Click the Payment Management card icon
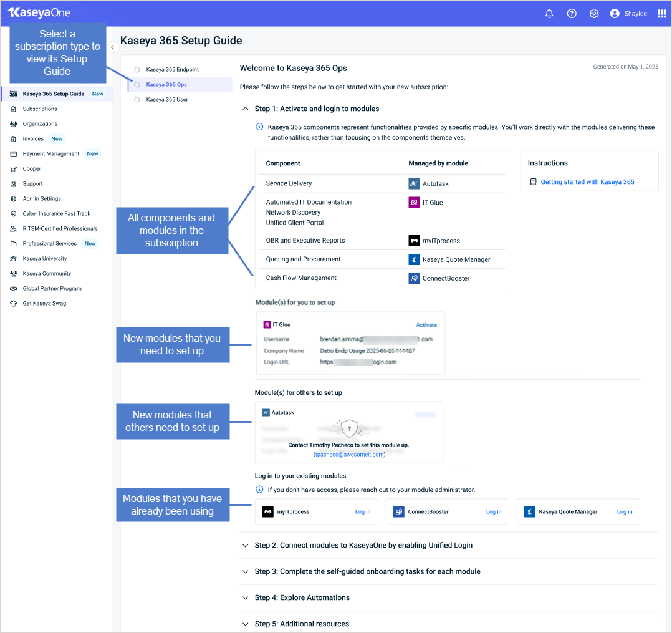Screen dimensions: 672x633 (13, 154)
